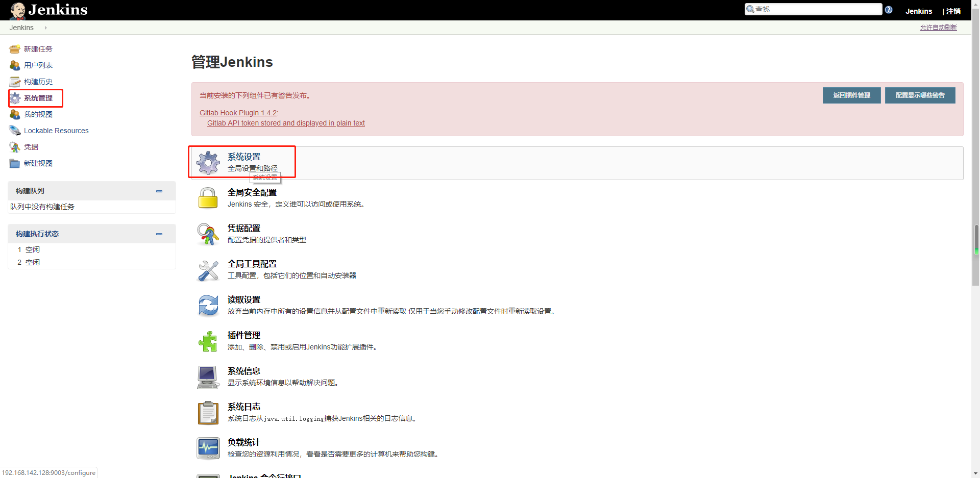Open 构建历史 in the sidebar
This screenshot has height=478, width=980.
pos(38,82)
